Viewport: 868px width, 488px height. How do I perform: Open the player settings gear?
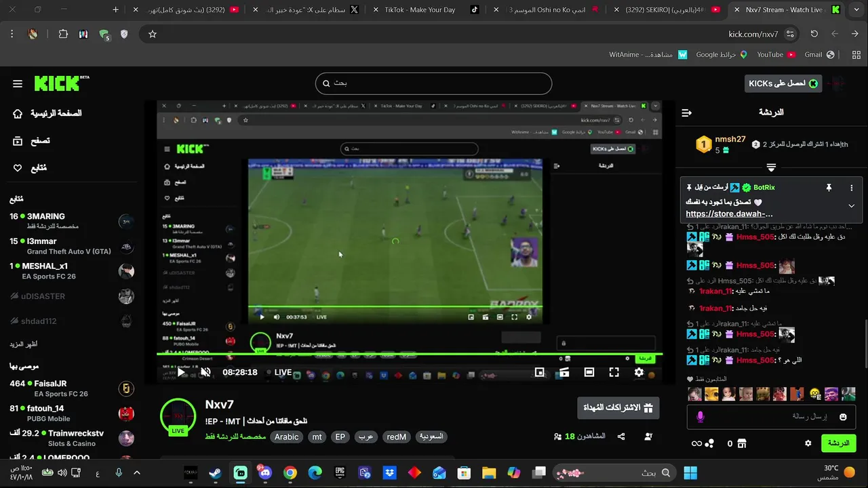[x=639, y=372]
